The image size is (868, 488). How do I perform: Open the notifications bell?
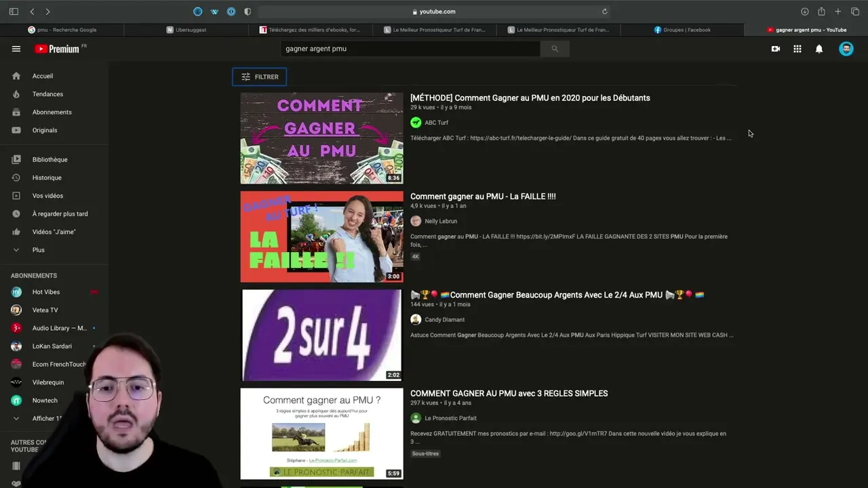pyautogui.click(x=819, y=49)
